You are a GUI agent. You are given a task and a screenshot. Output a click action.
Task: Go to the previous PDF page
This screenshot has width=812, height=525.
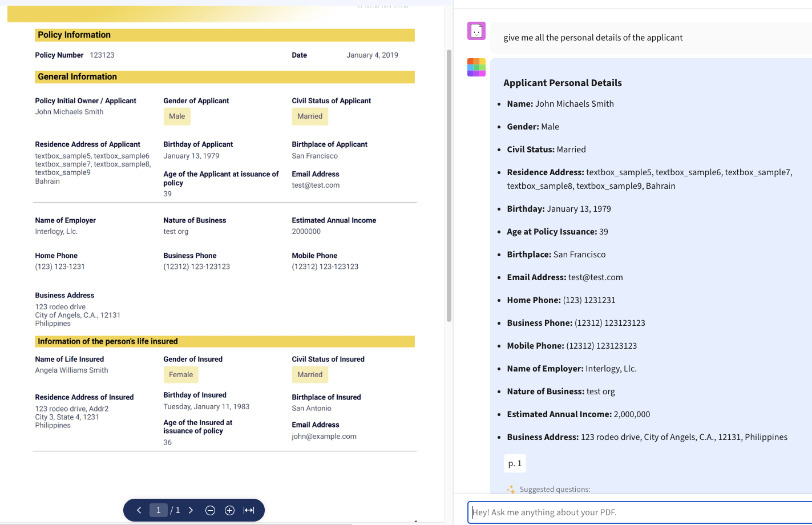coord(139,510)
